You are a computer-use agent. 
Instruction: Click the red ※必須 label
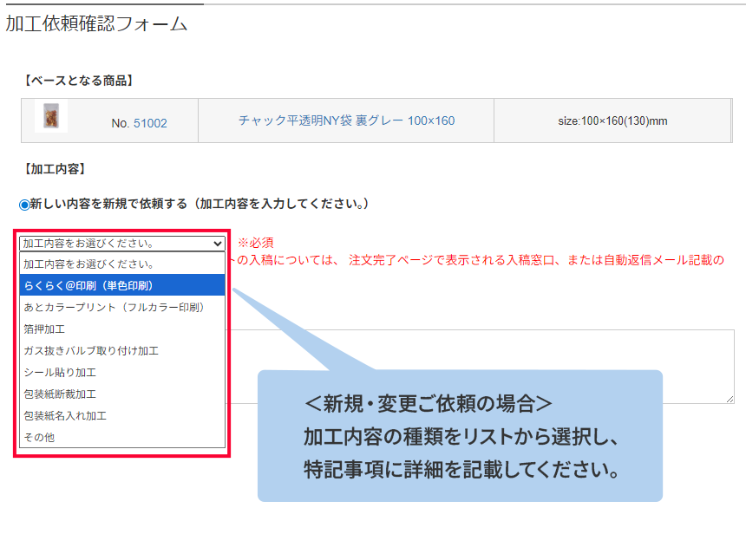click(256, 243)
